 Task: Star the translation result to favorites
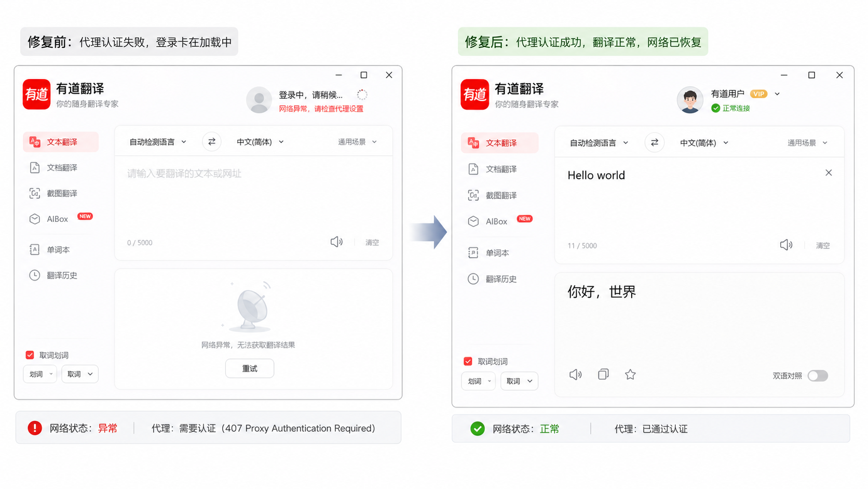click(x=630, y=374)
